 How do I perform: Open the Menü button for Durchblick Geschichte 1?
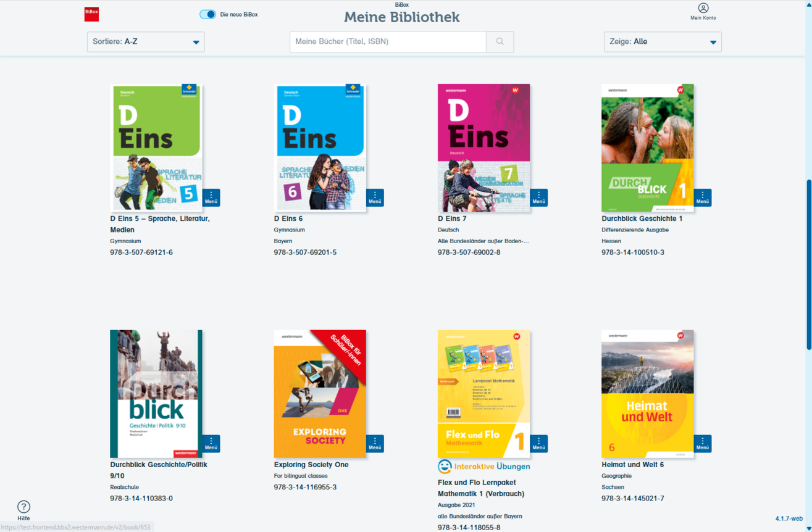[x=703, y=197]
